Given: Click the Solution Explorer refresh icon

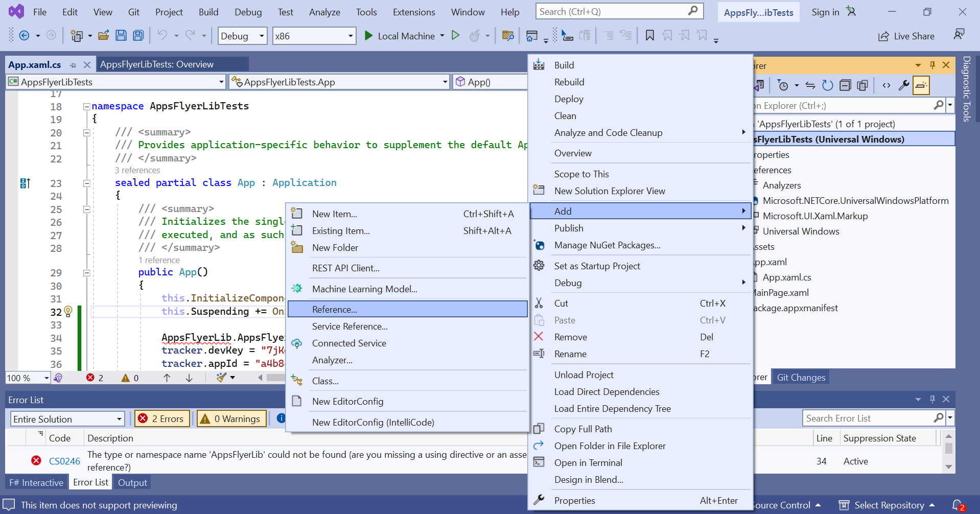Looking at the screenshot, I should click(x=827, y=85).
